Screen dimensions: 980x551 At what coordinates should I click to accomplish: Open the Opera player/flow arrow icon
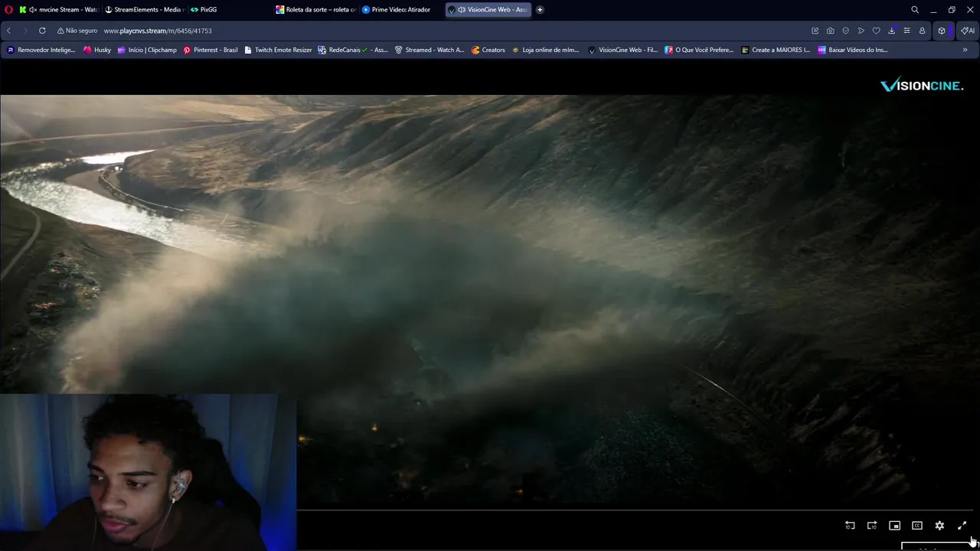coord(861,31)
